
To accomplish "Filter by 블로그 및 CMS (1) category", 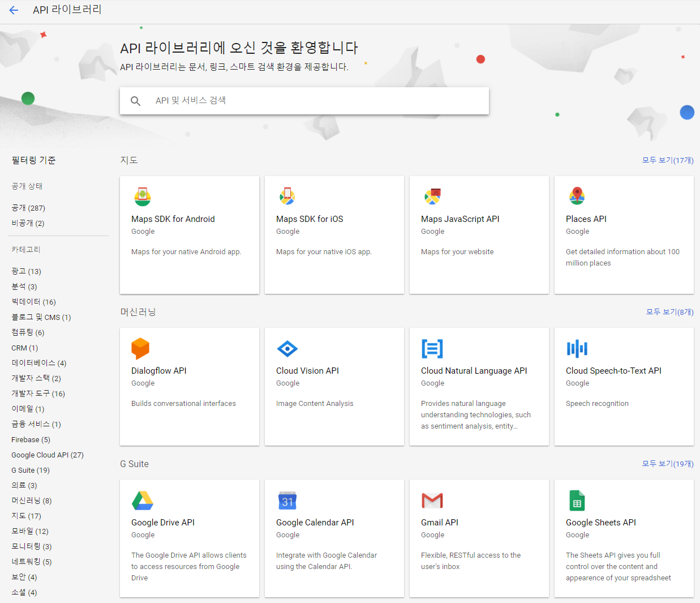I will point(41,317).
